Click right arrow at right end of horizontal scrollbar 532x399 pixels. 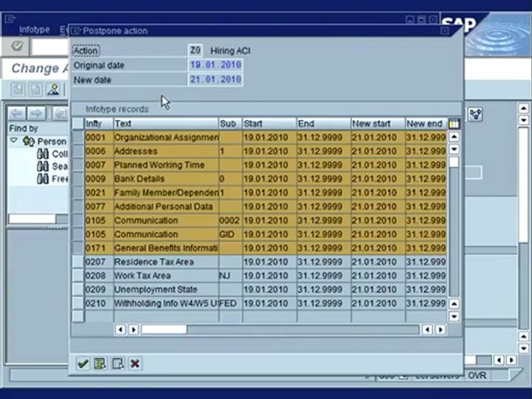441,329
